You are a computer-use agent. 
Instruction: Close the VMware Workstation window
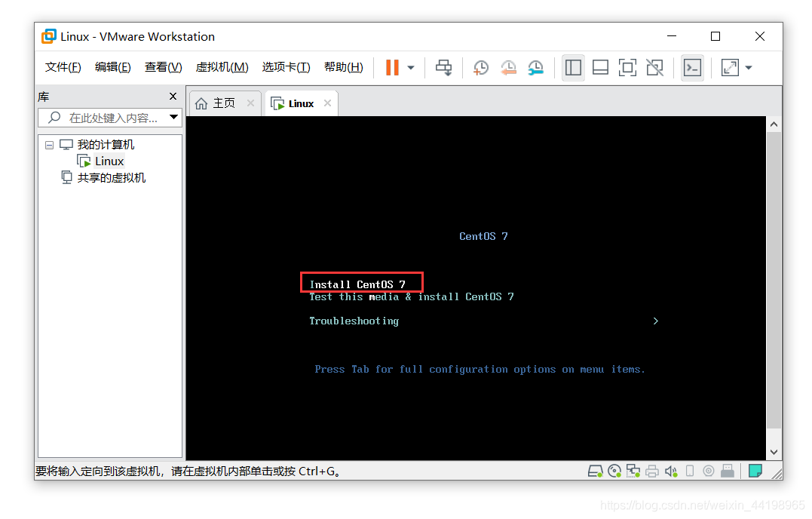pyautogui.click(x=760, y=36)
